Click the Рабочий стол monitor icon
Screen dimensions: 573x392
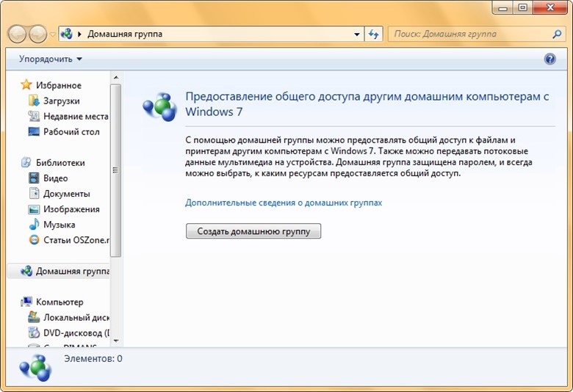[x=34, y=131]
